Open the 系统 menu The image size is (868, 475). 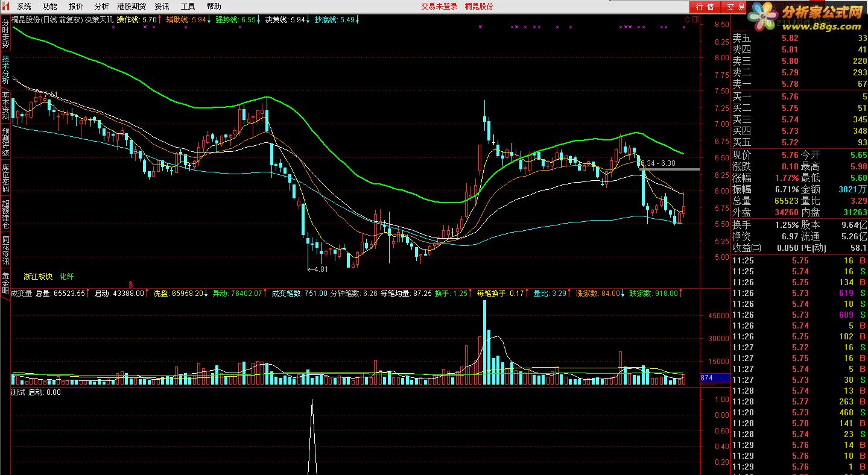(x=24, y=6)
